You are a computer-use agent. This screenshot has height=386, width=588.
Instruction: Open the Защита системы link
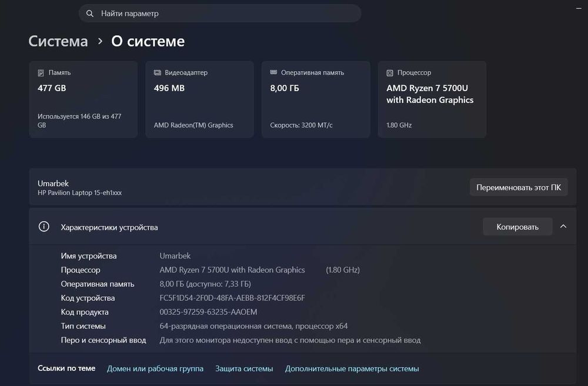coord(244,368)
